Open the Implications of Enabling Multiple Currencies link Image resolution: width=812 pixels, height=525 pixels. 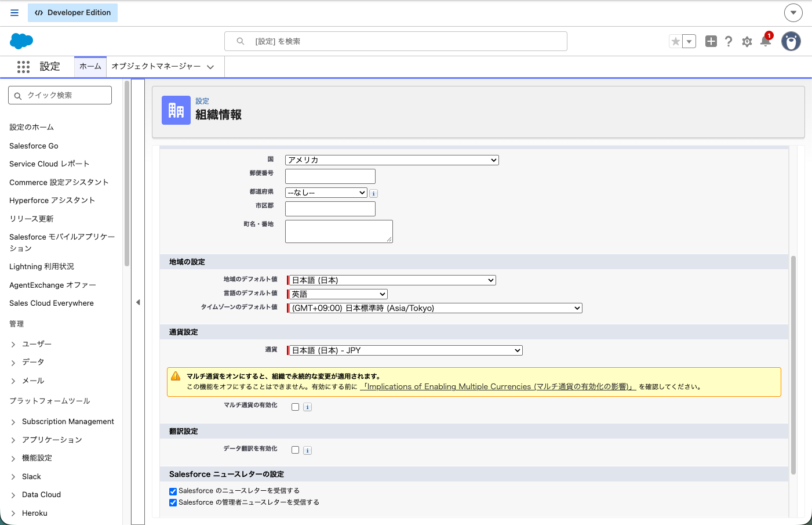pos(498,387)
